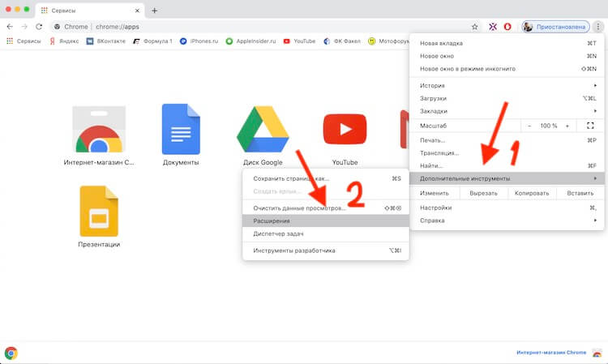Open the Интернет-магазин Chrome link at bottom right
The height and width of the screenshot is (364, 608).
[551, 353]
